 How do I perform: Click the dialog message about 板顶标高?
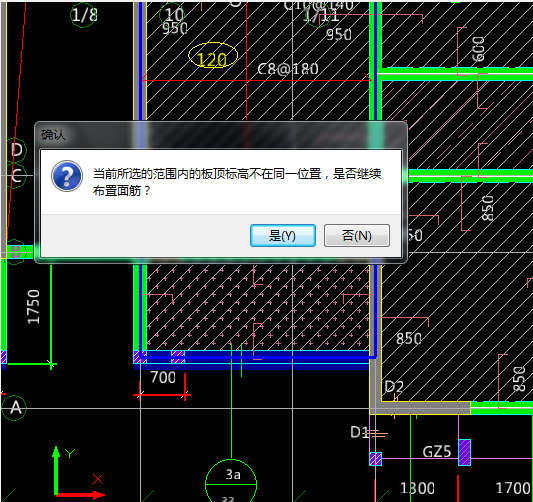(x=237, y=182)
